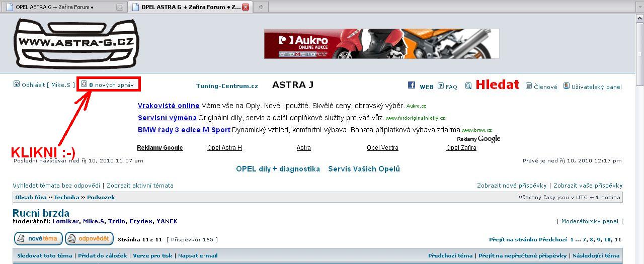
Task: Click the Uživatelský panel user icon
Action: click(x=567, y=86)
